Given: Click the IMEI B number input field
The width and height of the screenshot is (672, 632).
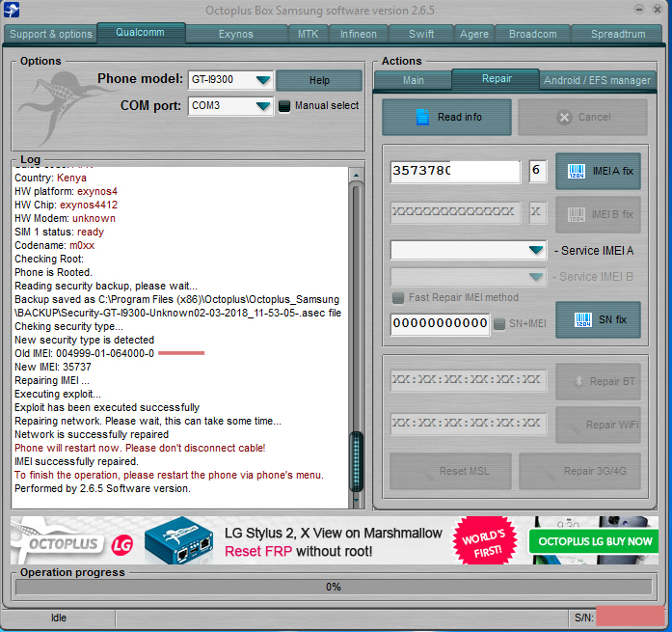Looking at the screenshot, I should [456, 212].
